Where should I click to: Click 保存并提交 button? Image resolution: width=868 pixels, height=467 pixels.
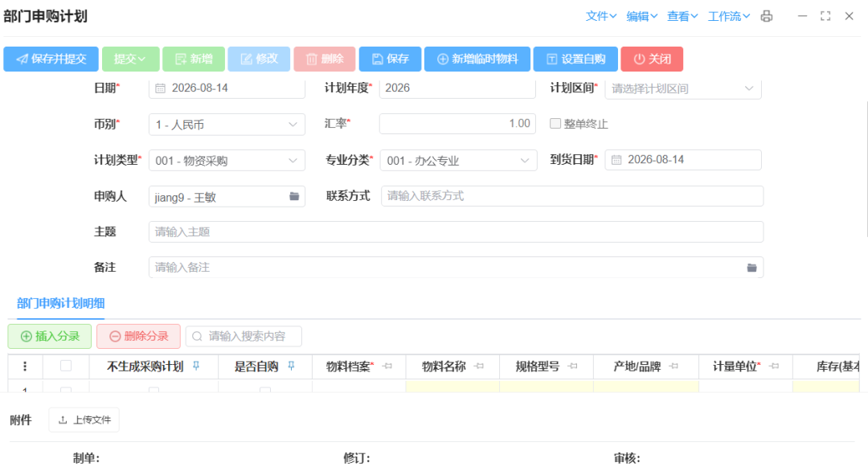(51, 59)
